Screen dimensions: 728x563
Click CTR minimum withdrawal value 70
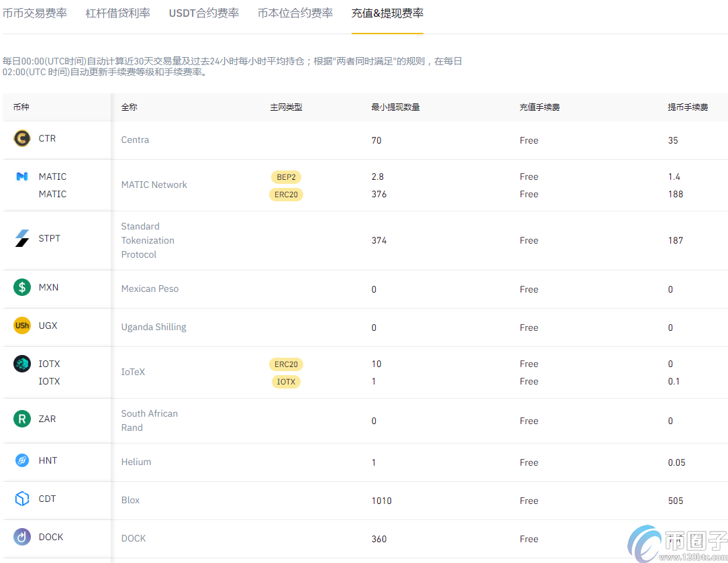click(376, 140)
